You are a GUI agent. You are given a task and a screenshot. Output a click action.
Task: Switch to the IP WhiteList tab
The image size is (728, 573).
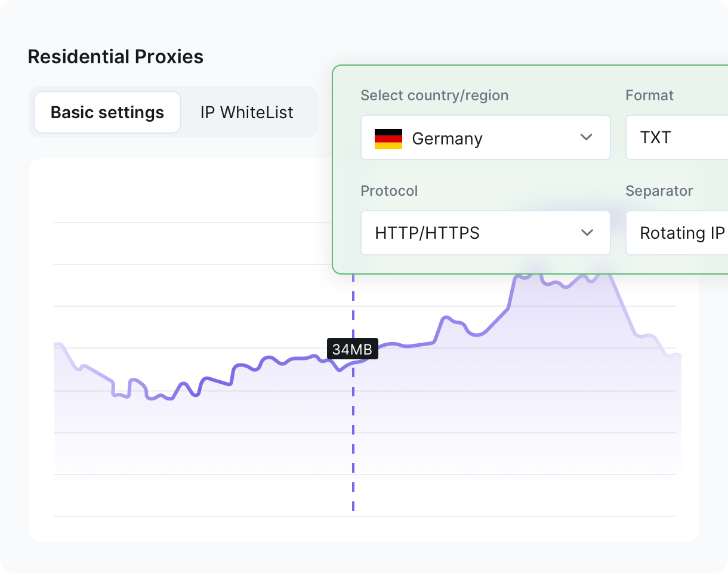point(246,112)
